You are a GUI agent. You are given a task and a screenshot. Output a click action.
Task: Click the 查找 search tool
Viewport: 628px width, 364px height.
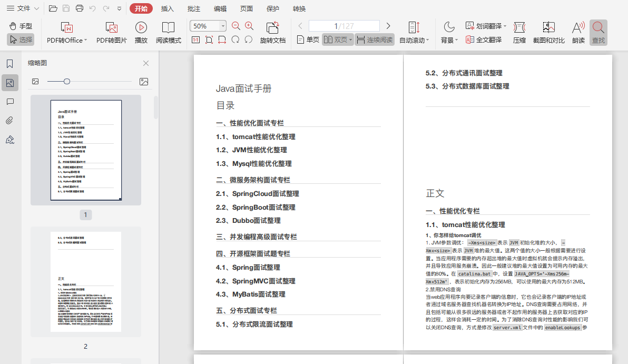[x=598, y=33]
